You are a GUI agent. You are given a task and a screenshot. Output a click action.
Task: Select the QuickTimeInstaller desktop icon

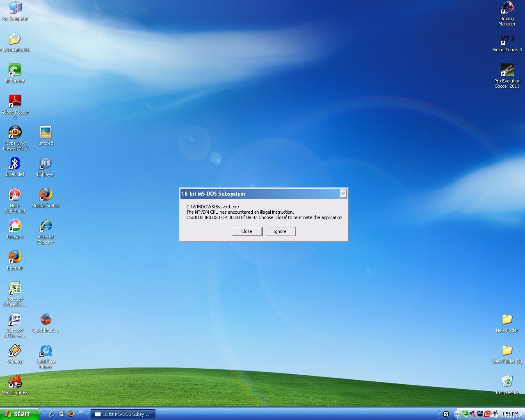click(46, 323)
